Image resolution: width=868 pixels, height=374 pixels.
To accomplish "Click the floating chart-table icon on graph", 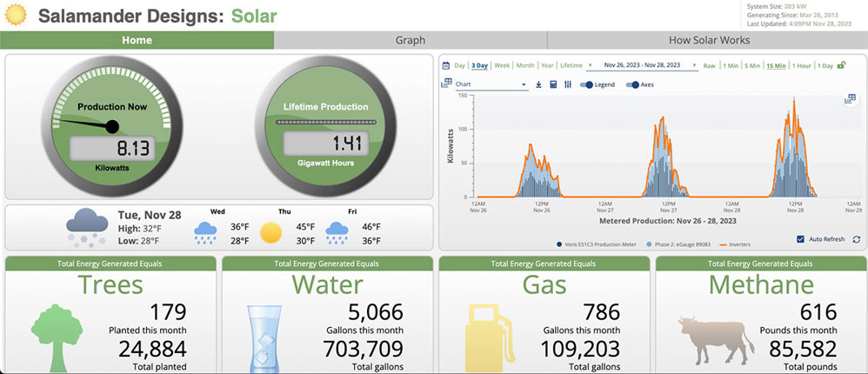I will point(850,99).
